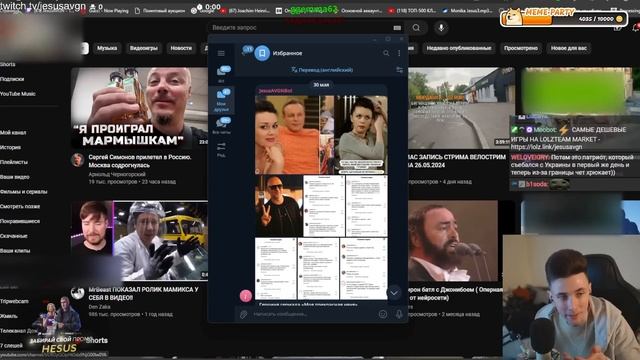The height and width of the screenshot is (360, 640).
Task: Open the emoji picker in Telegram
Action: click(382, 314)
